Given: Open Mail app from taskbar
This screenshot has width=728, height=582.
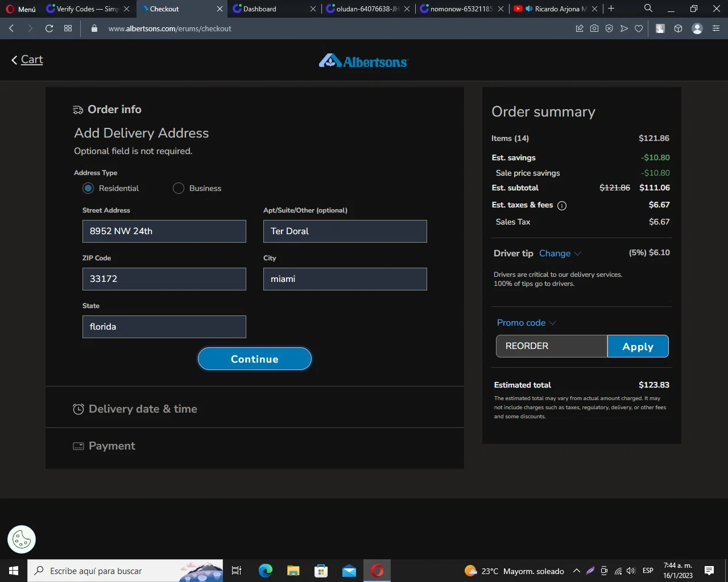Looking at the screenshot, I should [x=349, y=571].
